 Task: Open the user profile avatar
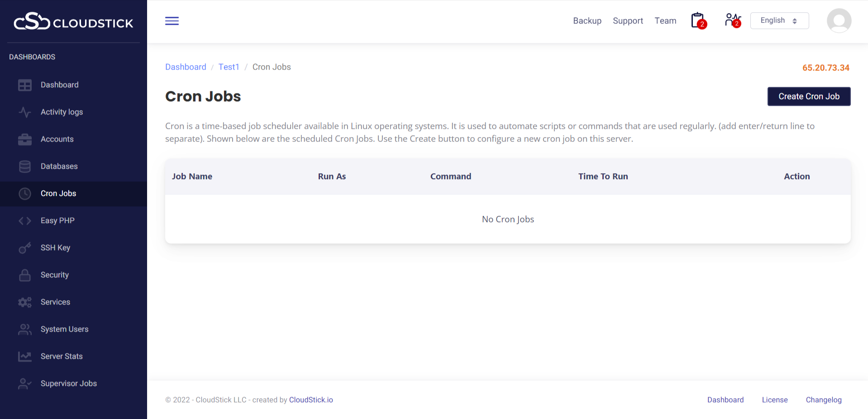click(x=839, y=21)
